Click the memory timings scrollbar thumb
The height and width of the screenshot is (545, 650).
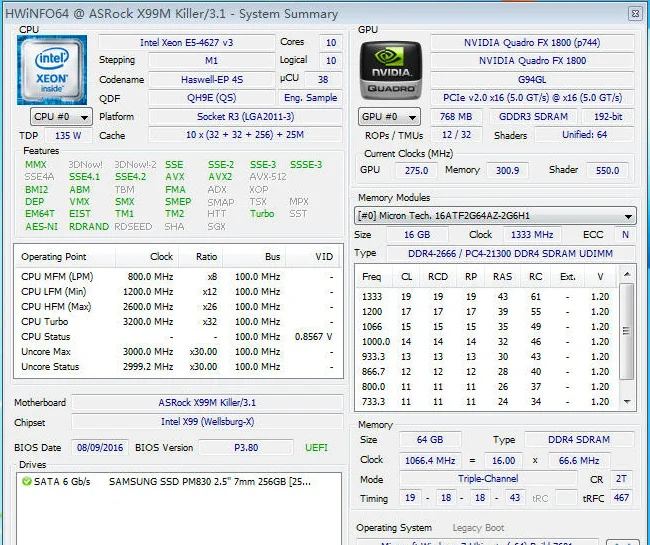tap(627, 331)
